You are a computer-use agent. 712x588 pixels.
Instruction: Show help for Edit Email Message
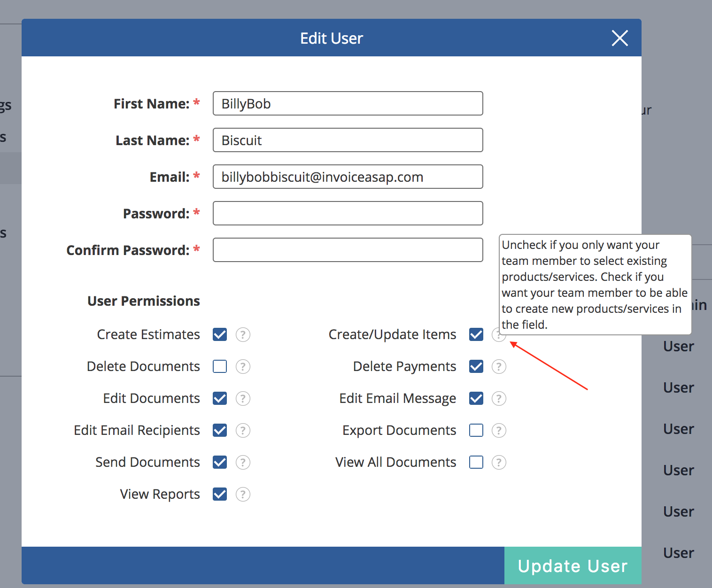coord(499,398)
